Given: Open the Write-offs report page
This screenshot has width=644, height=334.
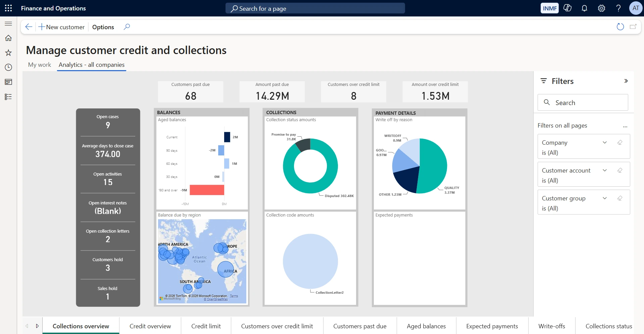Looking at the screenshot, I should [x=552, y=326].
